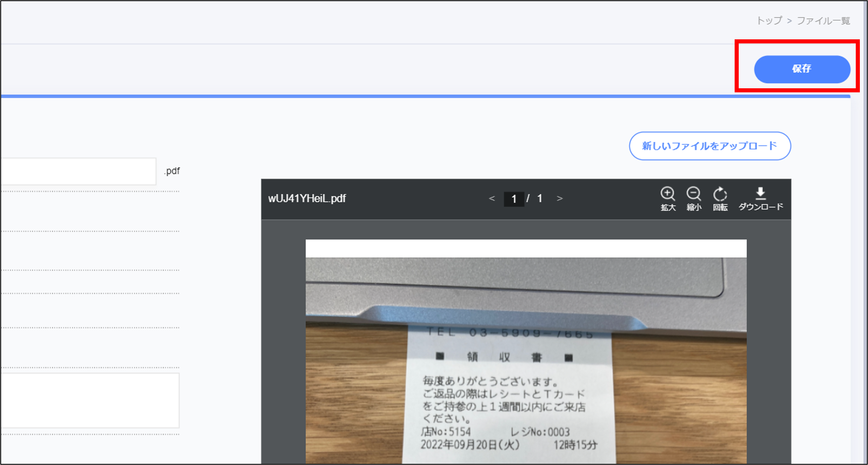Click the wUJ41YHeiL.pdf file title
The image size is (868, 465).
coord(307,199)
